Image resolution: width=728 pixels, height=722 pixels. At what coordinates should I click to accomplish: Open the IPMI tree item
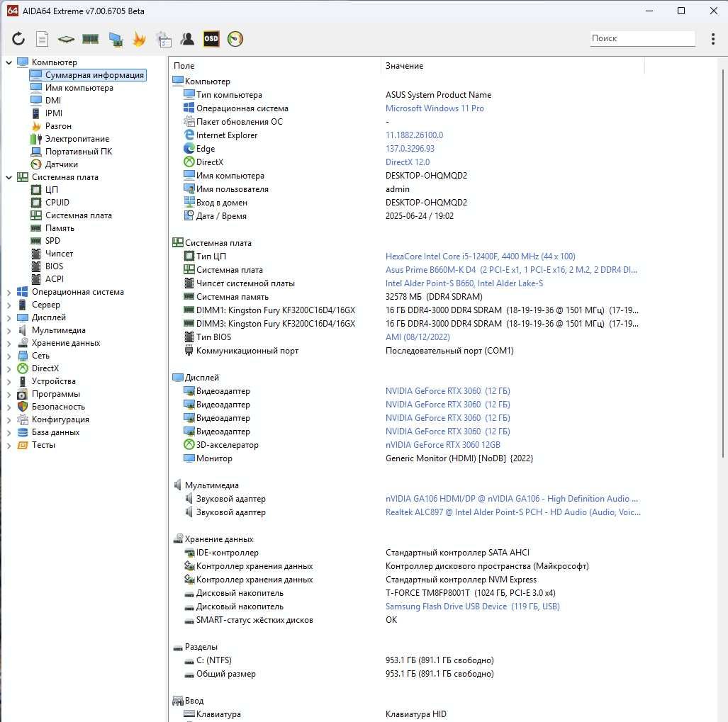click(53, 113)
